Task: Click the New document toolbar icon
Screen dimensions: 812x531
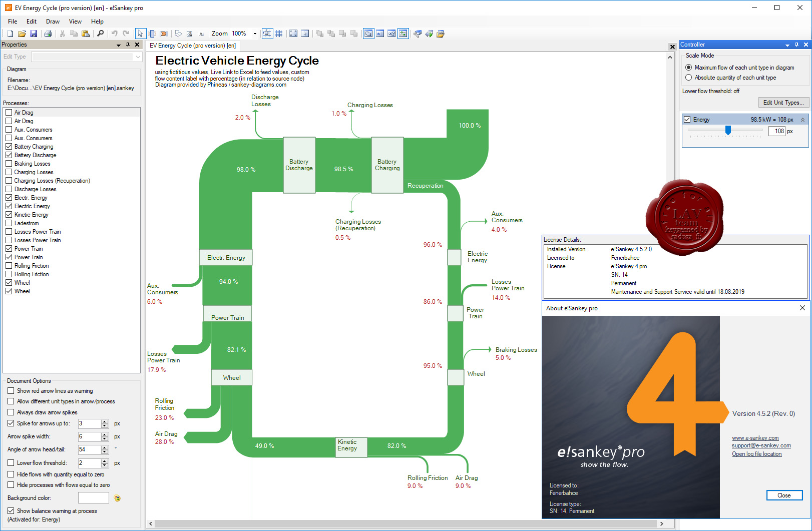Action: click(x=10, y=34)
